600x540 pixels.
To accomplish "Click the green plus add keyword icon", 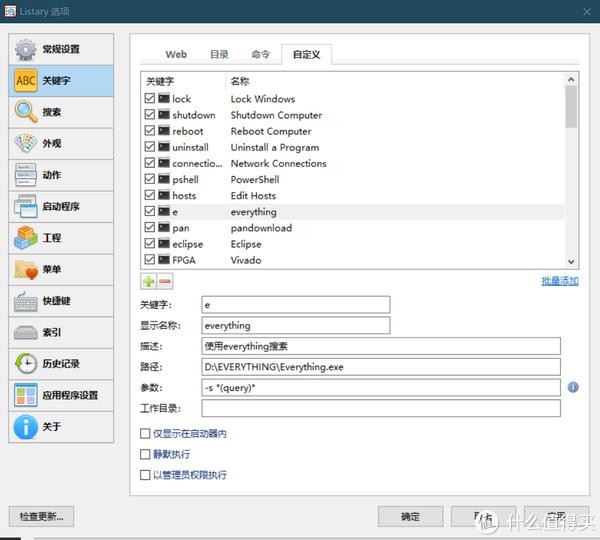I will pyautogui.click(x=148, y=282).
